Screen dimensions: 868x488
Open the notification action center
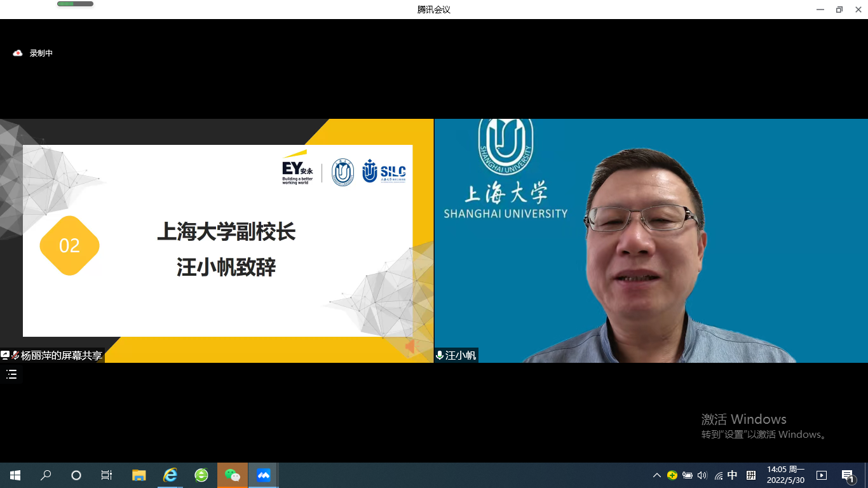tap(848, 475)
